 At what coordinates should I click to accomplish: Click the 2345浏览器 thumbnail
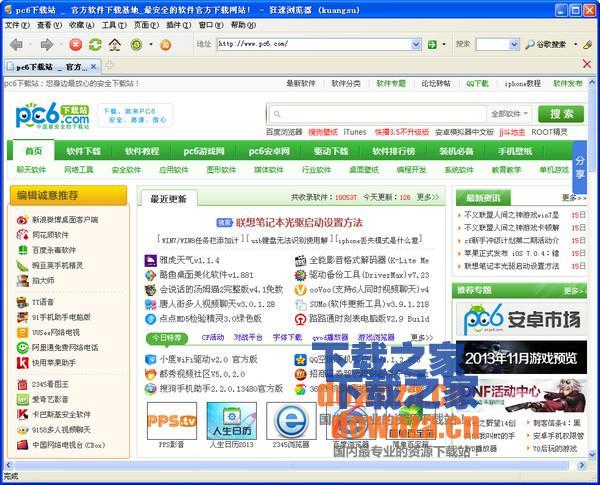(291, 421)
